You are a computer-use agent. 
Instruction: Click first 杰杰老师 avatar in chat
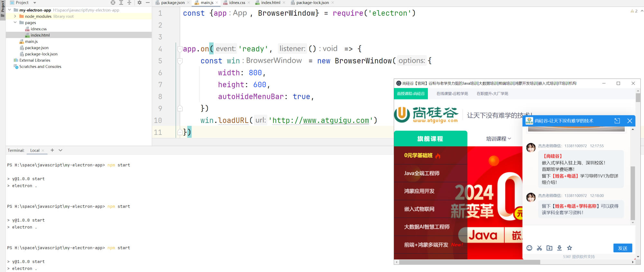531,148
